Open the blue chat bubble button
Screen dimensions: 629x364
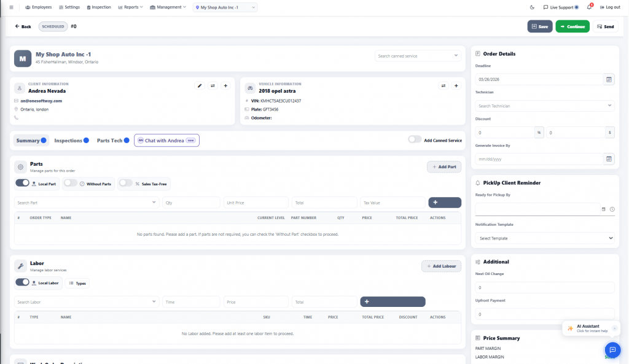pos(612,349)
